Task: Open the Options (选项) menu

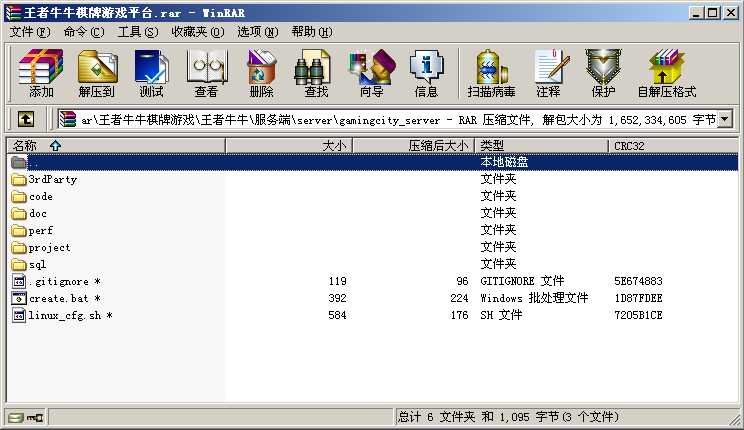Action: [x=258, y=32]
